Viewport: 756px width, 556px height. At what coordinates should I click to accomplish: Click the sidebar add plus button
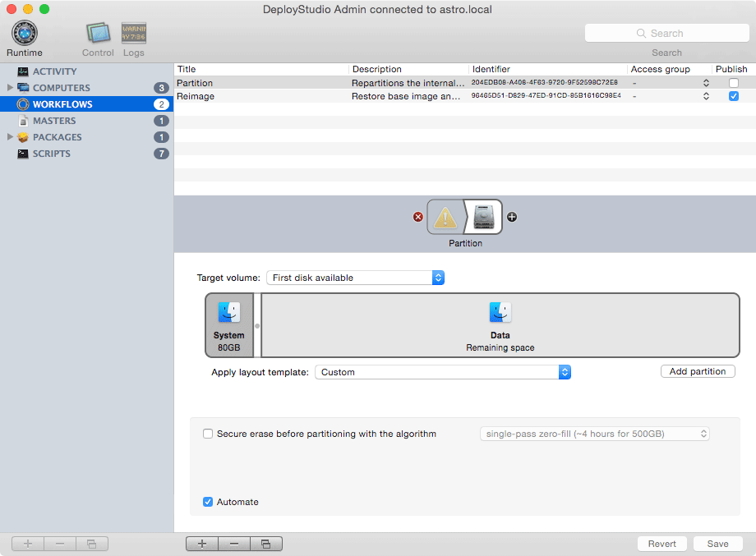click(27, 544)
